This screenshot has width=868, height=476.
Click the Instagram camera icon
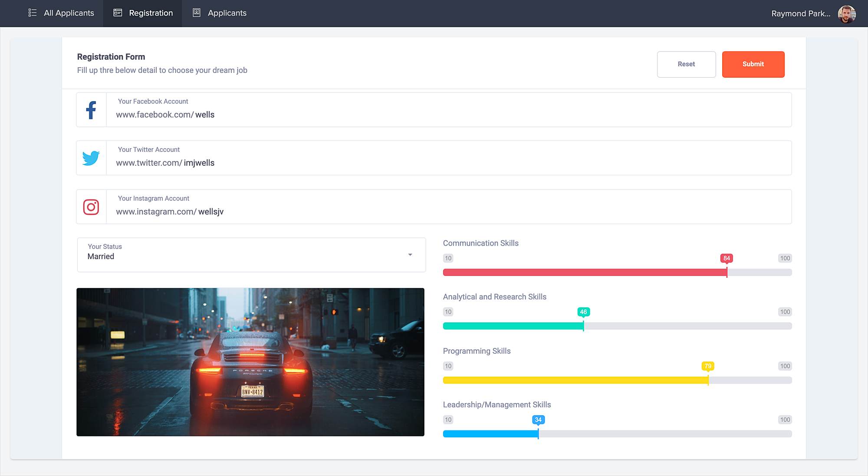click(91, 207)
